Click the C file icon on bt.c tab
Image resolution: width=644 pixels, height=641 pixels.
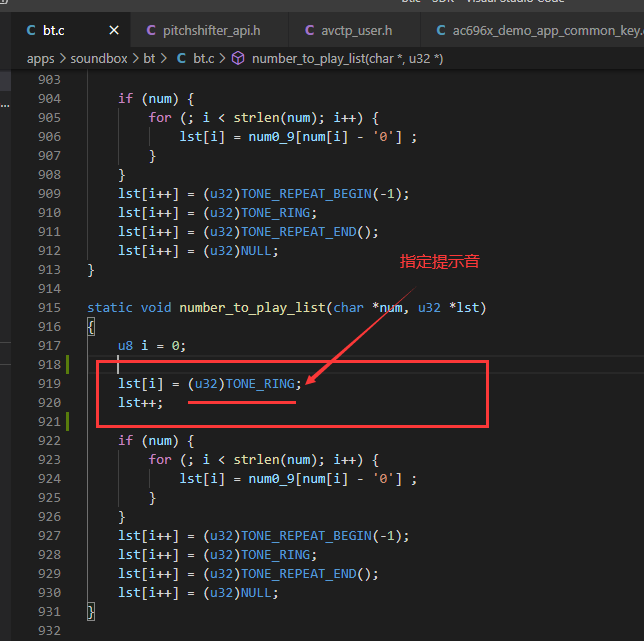[31, 30]
